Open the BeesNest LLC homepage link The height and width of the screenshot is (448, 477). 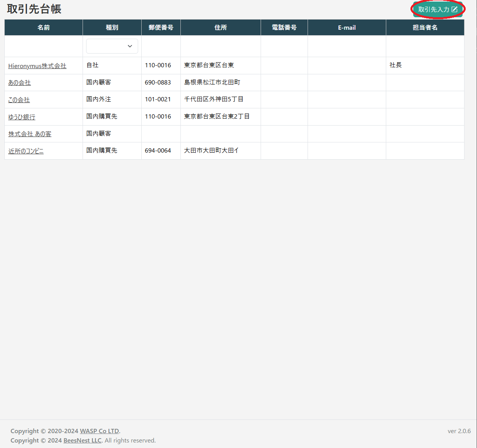pos(82,440)
